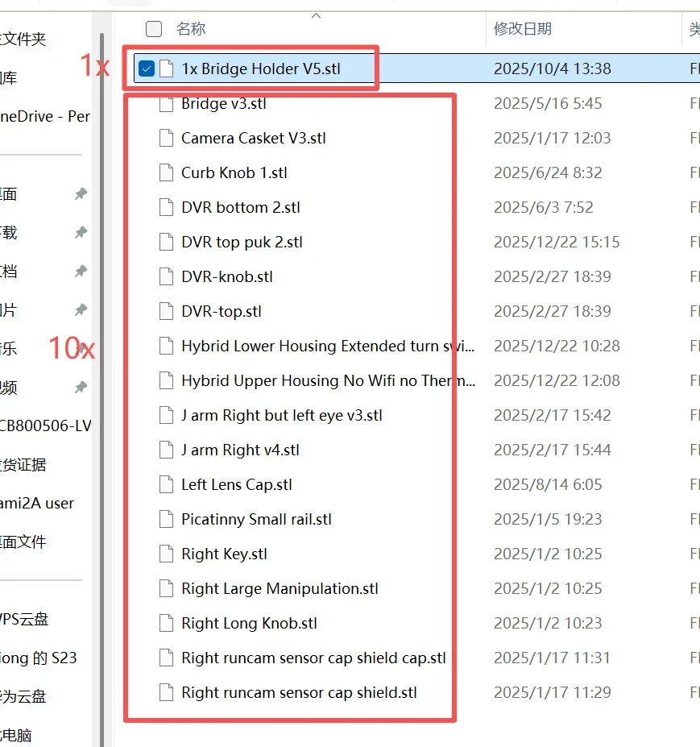
Task: Click the date 2025/8/14 6:05
Action: point(548,484)
